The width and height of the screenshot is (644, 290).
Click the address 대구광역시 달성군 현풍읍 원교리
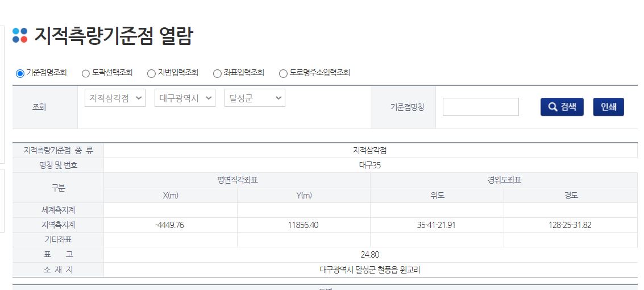coord(370,270)
